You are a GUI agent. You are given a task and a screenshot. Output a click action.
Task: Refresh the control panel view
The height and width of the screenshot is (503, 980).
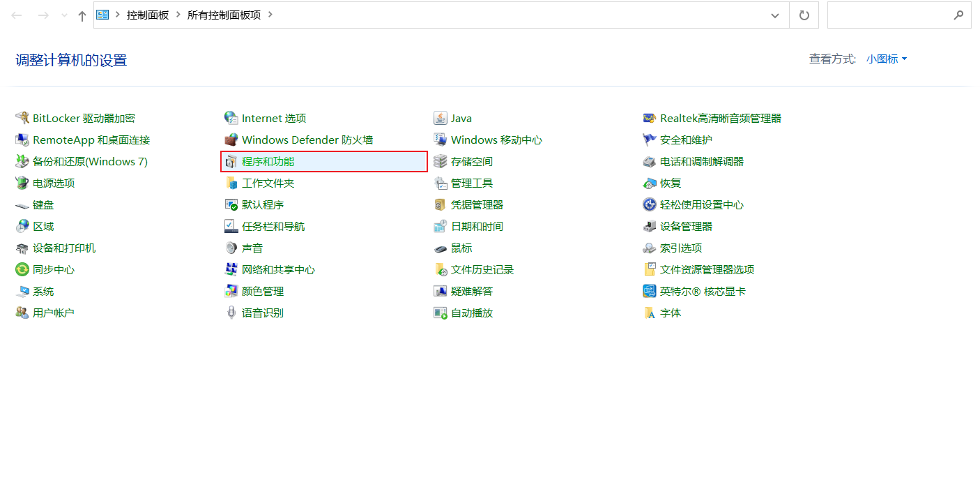[x=804, y=15]
